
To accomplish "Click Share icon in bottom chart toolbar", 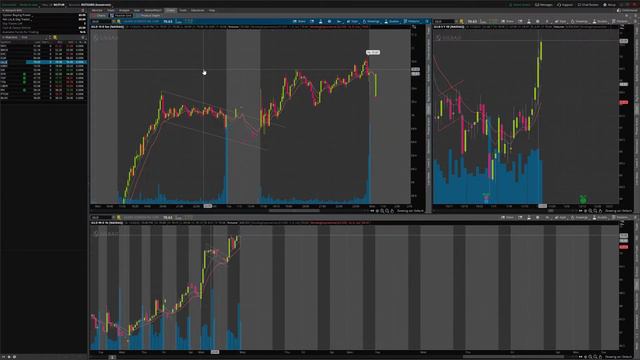I will (507, 218).
